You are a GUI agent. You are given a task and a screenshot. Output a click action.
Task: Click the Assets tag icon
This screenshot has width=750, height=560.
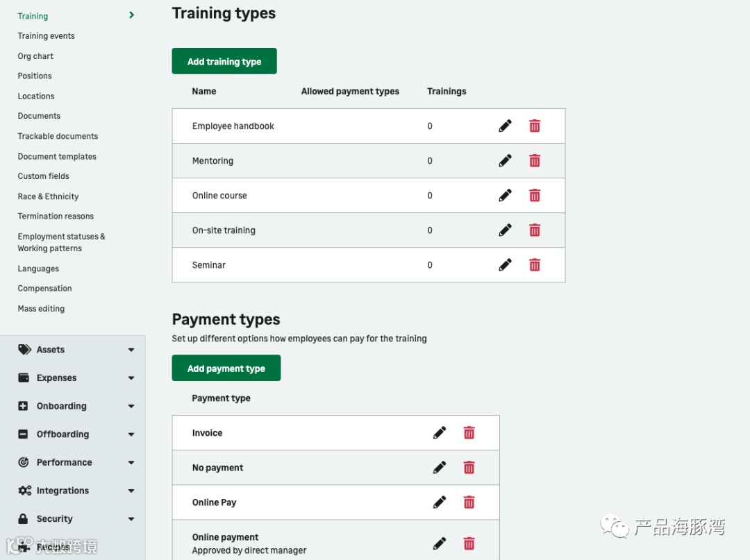(x=24, y=350)
